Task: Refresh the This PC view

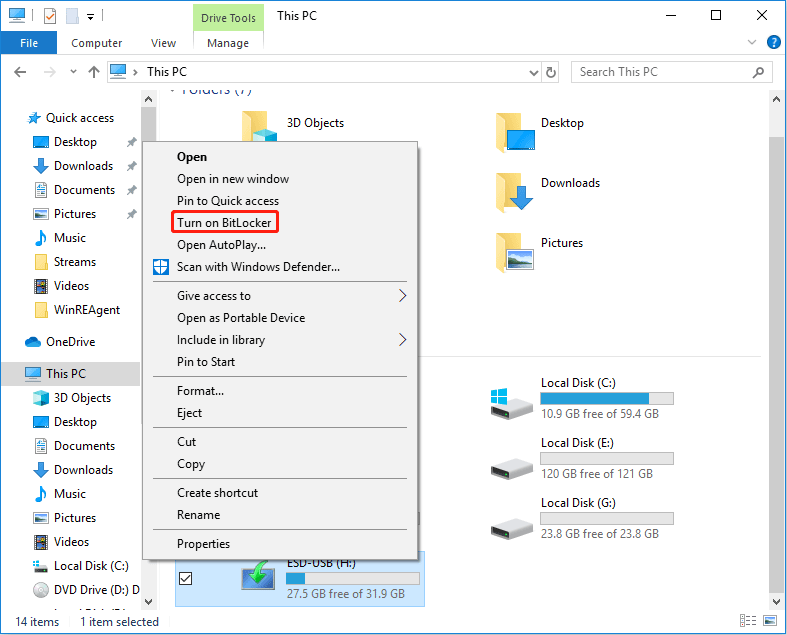Action: [551, 73]
